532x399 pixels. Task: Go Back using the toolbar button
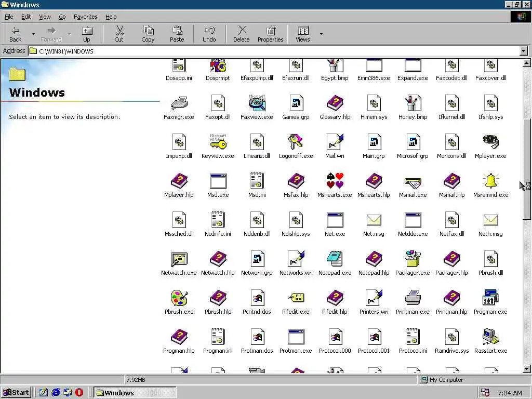tap(15, 34)
